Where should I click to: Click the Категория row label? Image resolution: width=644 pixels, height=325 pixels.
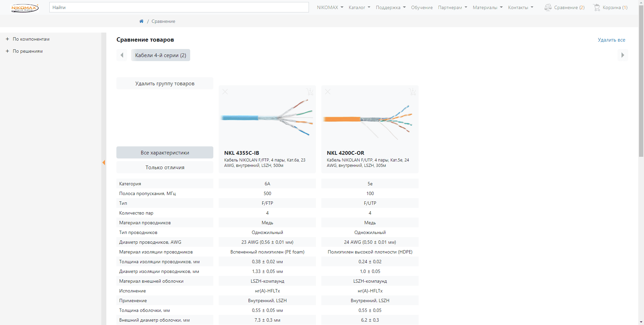(x=130, y=184)
